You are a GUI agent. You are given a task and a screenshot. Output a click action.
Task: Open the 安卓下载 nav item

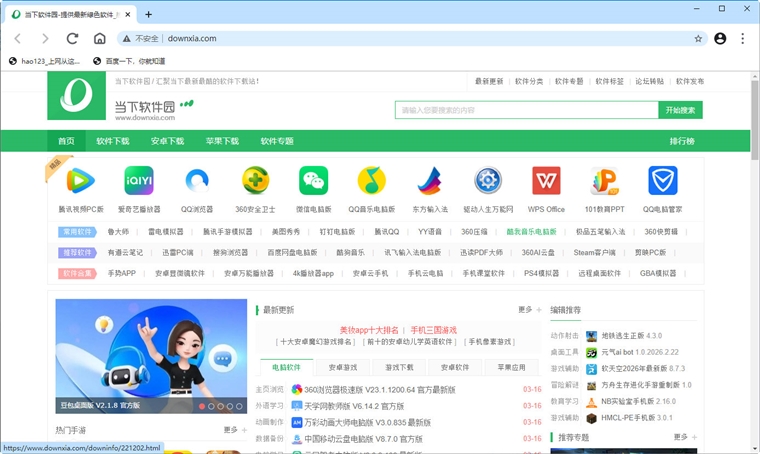(168, 141)
